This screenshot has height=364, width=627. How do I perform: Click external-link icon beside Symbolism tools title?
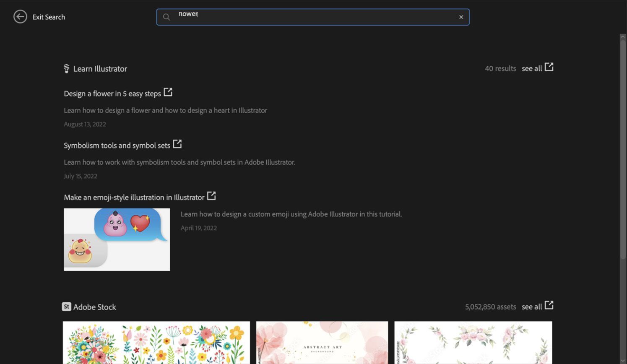click(177, 144)
